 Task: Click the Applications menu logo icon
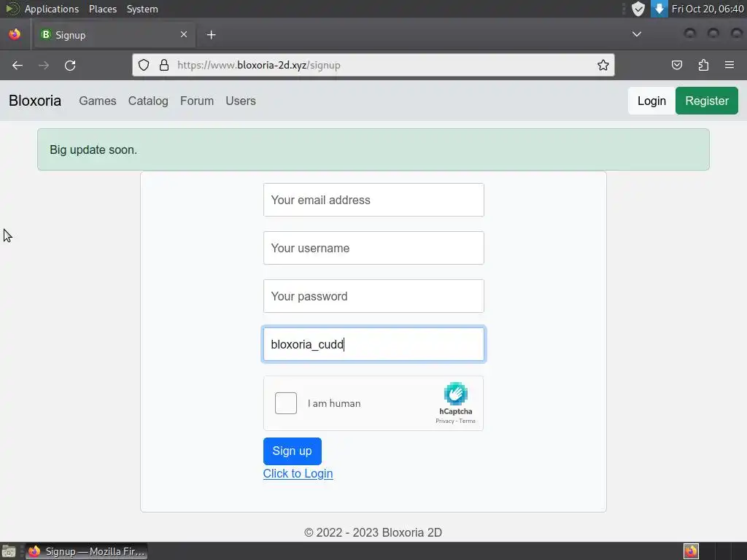pyautogui.click(x=12, y=9)
